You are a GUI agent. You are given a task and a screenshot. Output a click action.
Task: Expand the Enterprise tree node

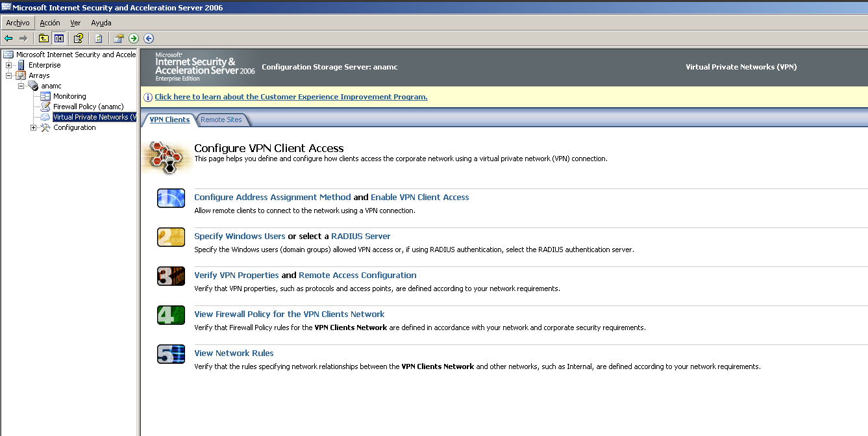pos(8,65)
